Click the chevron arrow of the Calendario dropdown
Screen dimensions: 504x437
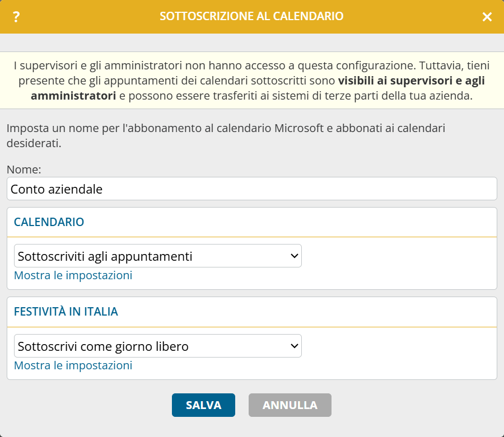(294, 256)
